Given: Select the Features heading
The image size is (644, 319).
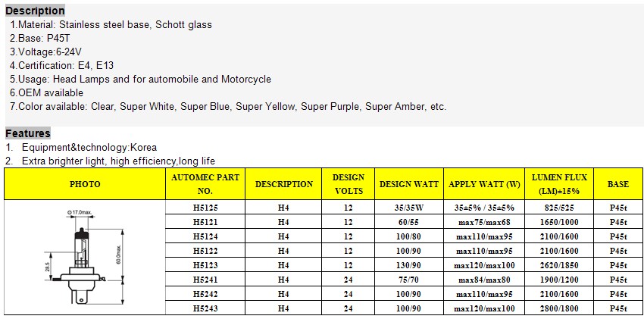Looking at the screenshot, I should click(x=28, y=133).
